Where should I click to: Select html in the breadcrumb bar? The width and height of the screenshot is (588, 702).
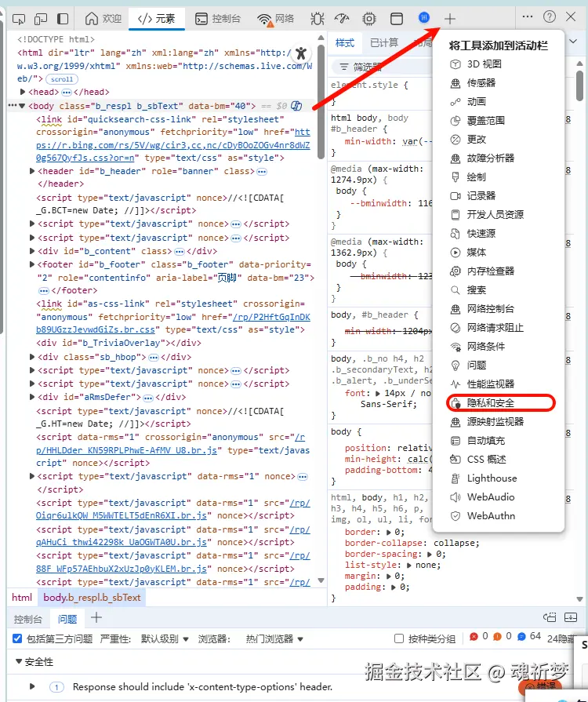22,597
